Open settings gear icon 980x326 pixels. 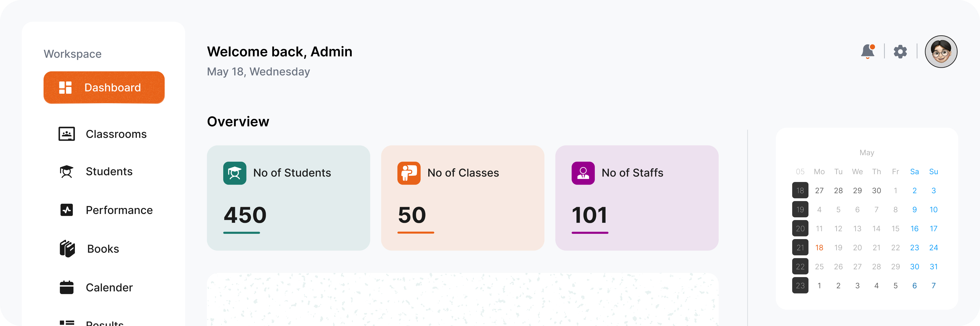coord(900,51)
